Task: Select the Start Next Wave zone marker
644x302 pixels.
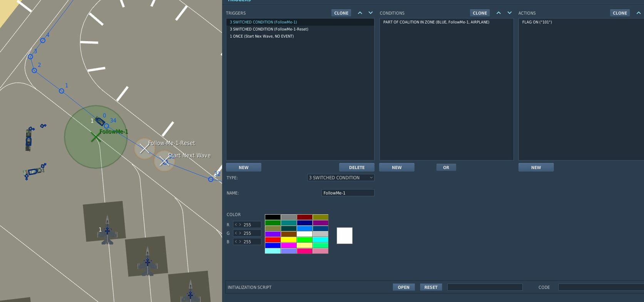Action: (x=164, y=161)
